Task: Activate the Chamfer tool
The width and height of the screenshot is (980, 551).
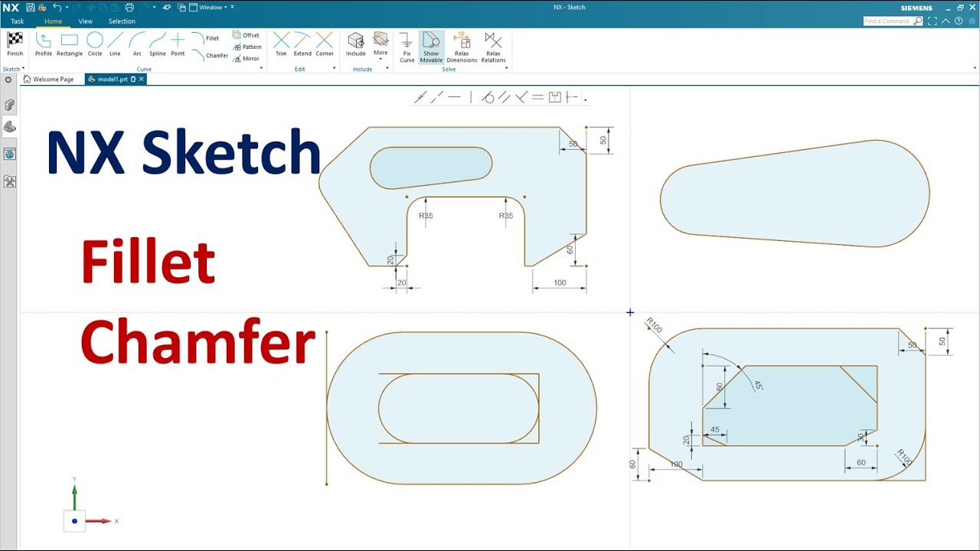Action: [x=209, y=55]
